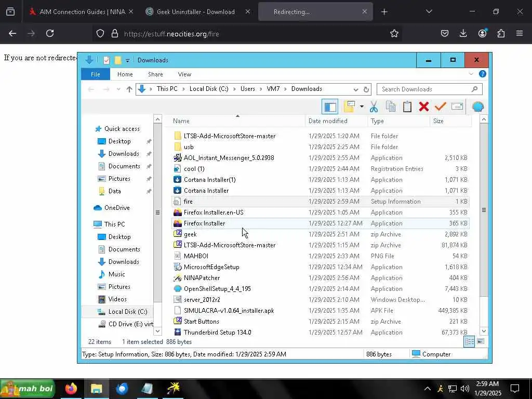Image resolution: width=532 pixels, height=399 pixels.
Task: Click navigation pane scroll down arrow
Action: click(157, 331)
